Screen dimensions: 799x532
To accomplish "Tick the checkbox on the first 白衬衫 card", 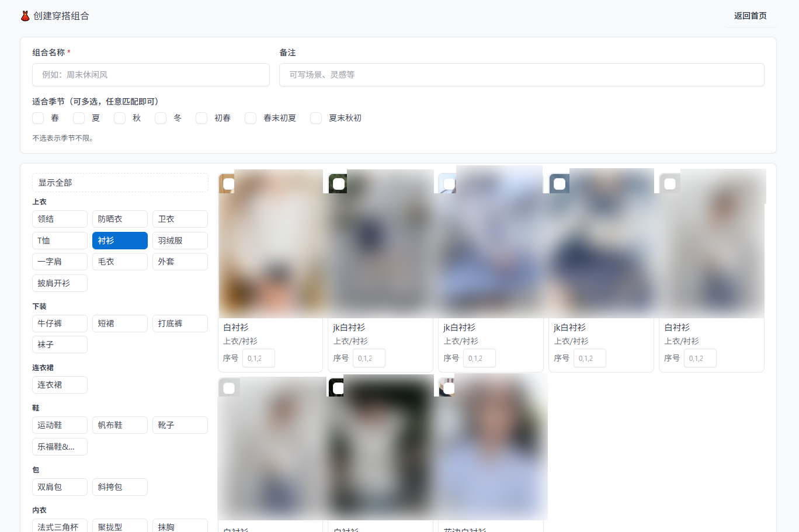I will 227,183.
